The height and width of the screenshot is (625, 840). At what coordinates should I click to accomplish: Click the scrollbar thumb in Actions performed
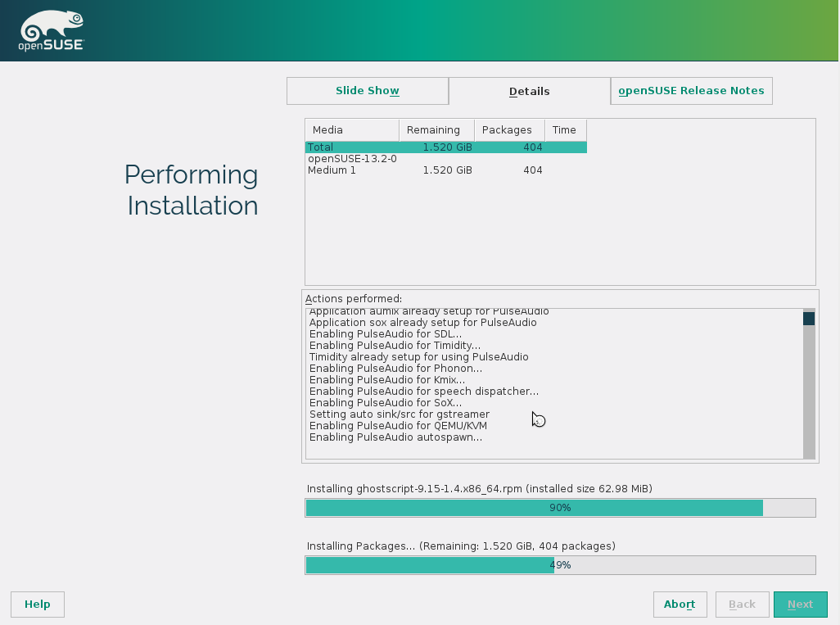pyautogui.click(x=809, y=319)
